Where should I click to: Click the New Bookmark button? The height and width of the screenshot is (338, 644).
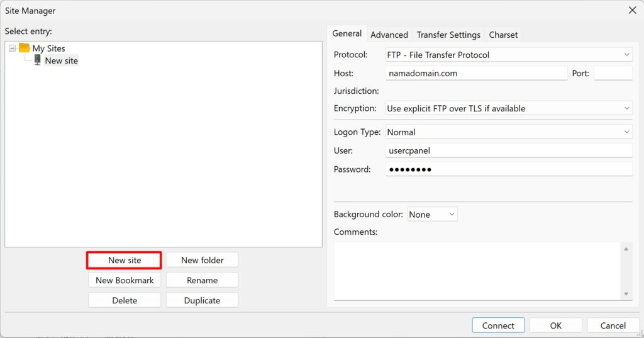125,281
